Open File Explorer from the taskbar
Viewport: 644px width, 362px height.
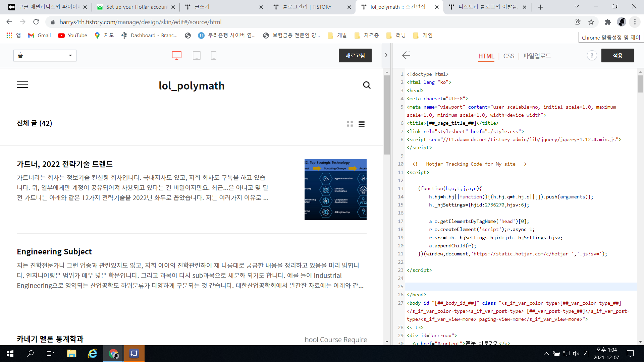[71, 354]
